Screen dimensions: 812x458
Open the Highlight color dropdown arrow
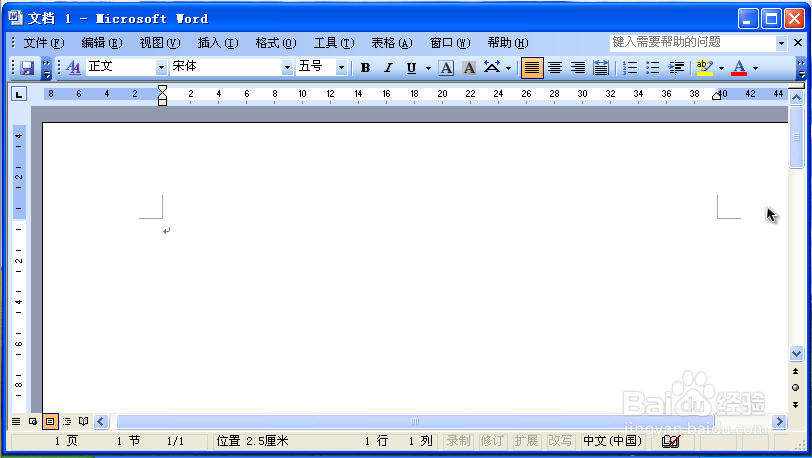721,68
